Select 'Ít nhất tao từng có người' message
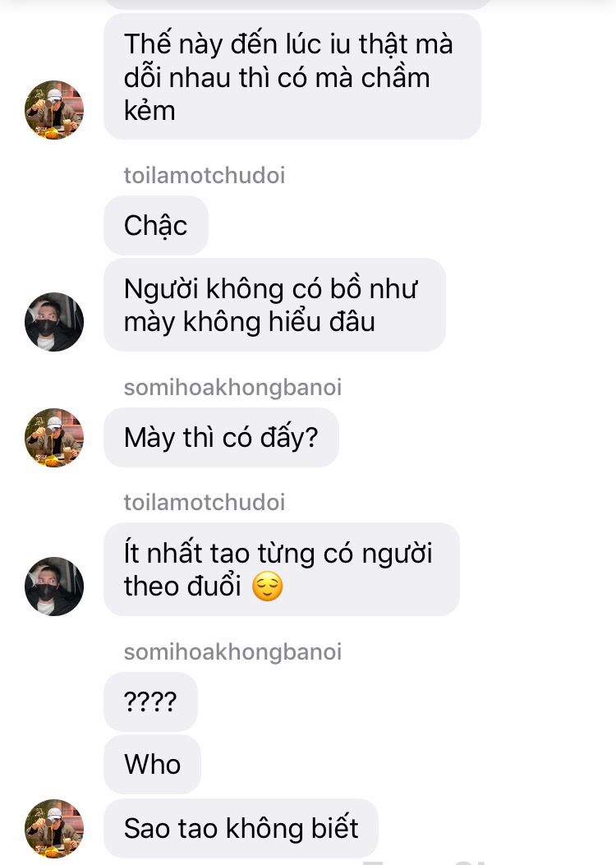This screenshot has height=865, width=616. point(281,569)
